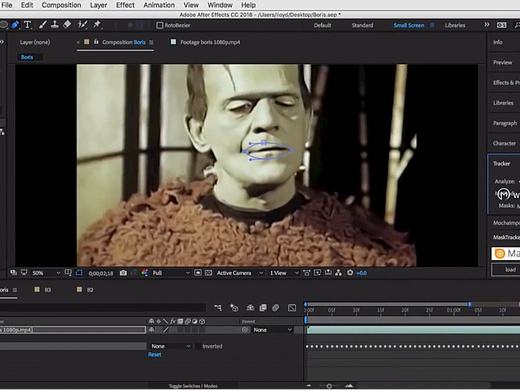Toggle Frame Blending enable button in timeline
Image resolution: width=520 pixels, height=390 pixels.
263,308
